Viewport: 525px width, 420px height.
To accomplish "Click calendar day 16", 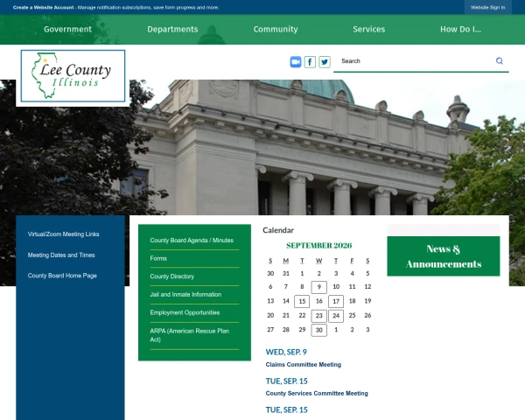I will point(319,301).
